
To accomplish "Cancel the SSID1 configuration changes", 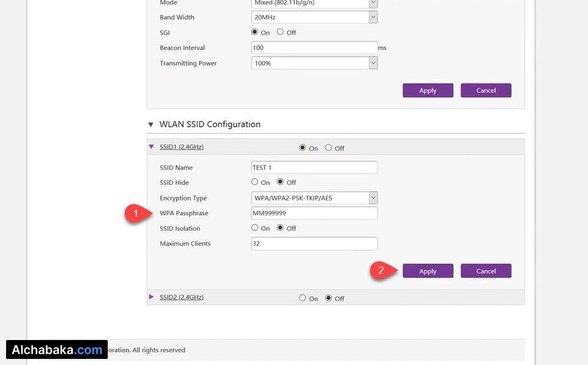I will tap(486, 271).
